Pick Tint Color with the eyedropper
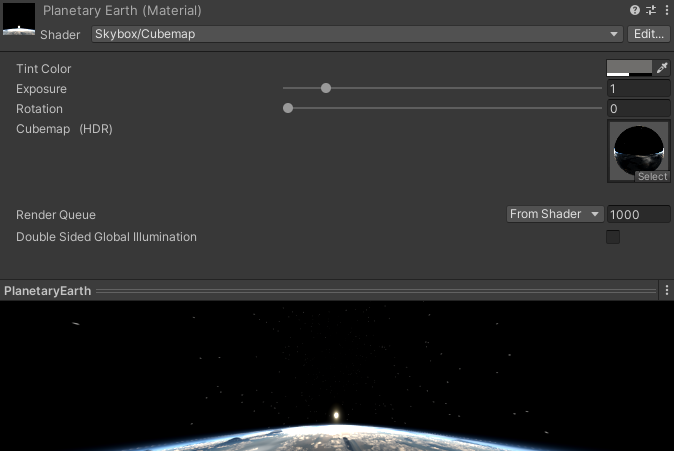The height and width of the screenshot is (451, 674). coord(661,68)
